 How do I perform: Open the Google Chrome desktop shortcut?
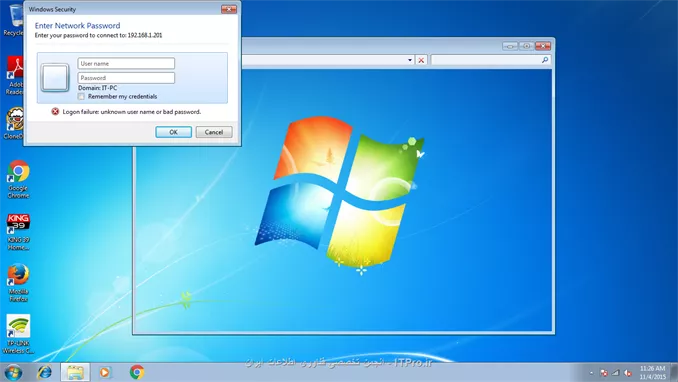coord(18,179)
